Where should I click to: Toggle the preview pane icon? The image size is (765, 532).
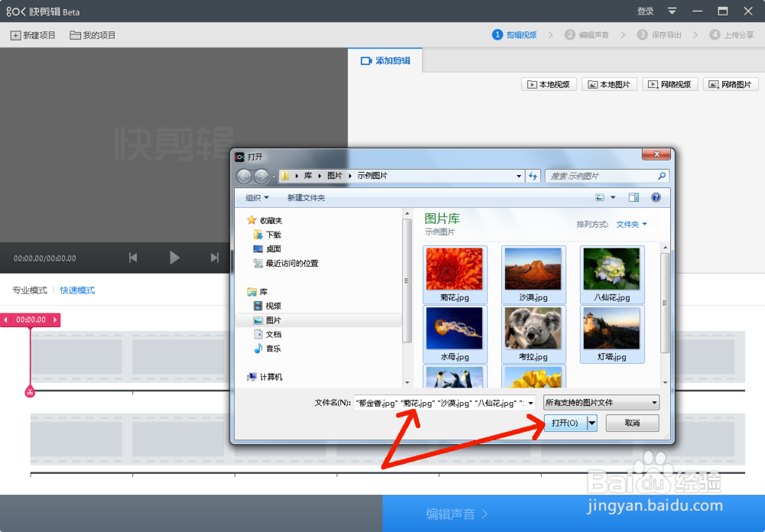coord(633,197)
